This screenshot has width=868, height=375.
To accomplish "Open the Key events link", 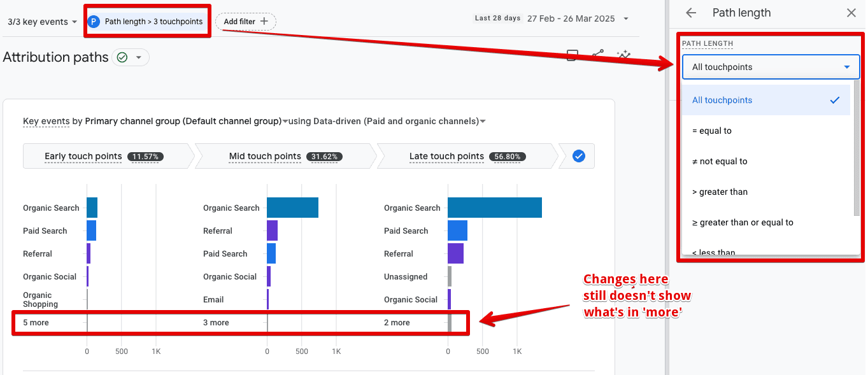I will [x=46, y=121].
